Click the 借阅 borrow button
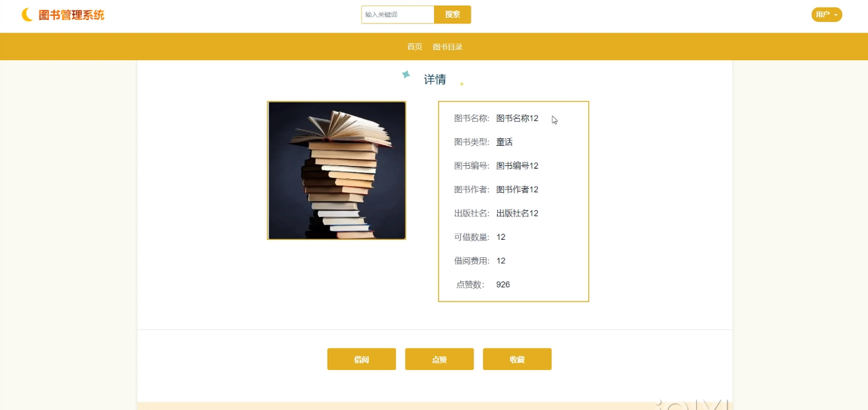This screenshot has width=868, height=410. pos(361,360)
